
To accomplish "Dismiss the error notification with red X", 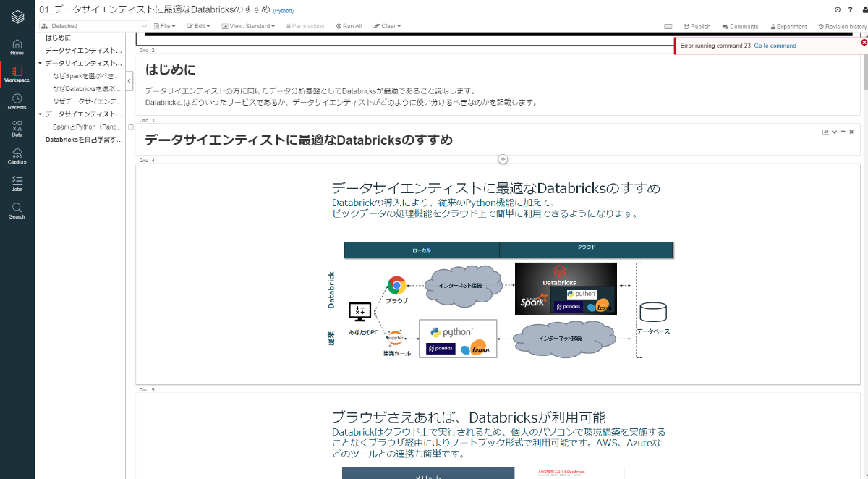I will coord(864,42).
